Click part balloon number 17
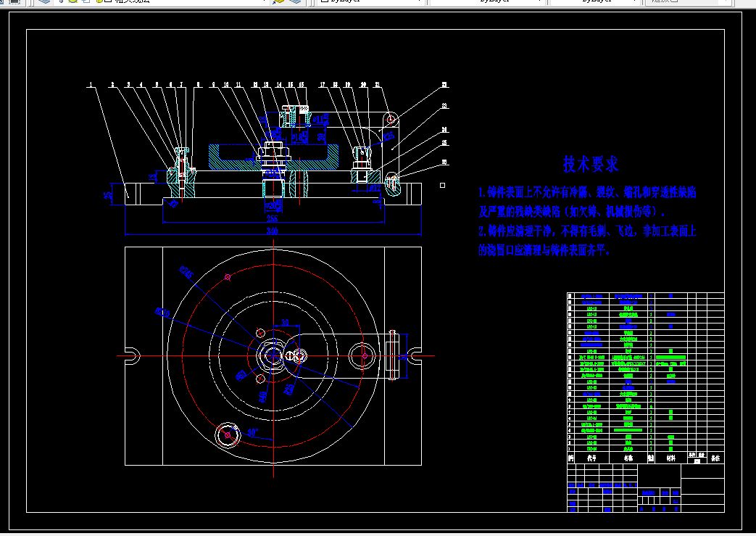Image resolution: width=756 pixels, height=536 pixels. (323, 84)
